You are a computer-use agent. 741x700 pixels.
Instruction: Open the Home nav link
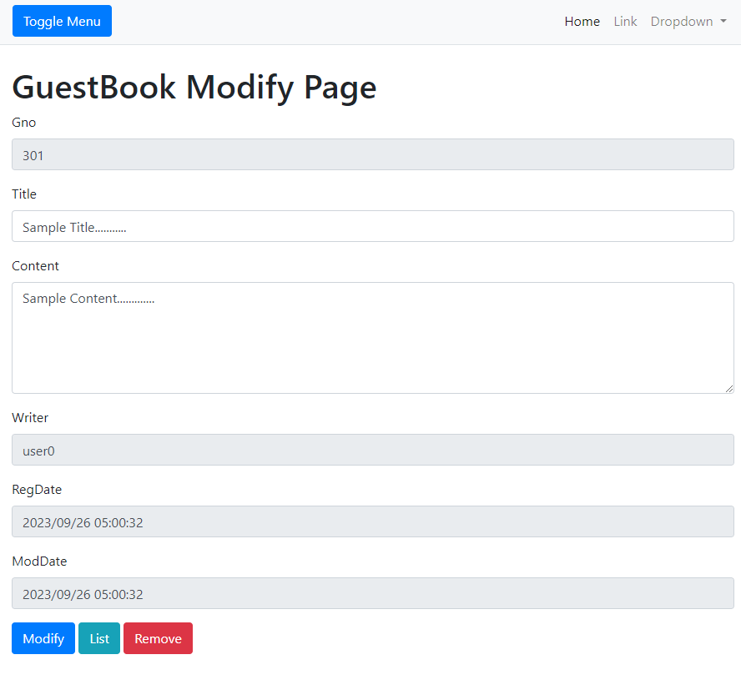click(582, 21)
